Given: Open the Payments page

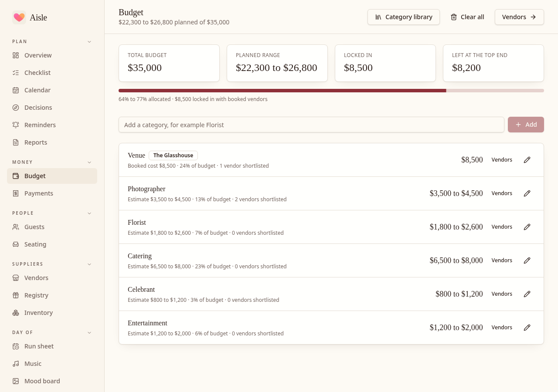Looking at the screenshot, I should [52, 193].
